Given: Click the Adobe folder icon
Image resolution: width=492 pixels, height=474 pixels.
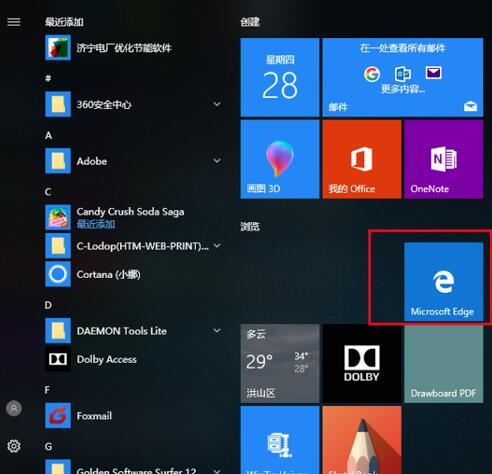Looking at the screenshot, I should (x=58, y=161).
